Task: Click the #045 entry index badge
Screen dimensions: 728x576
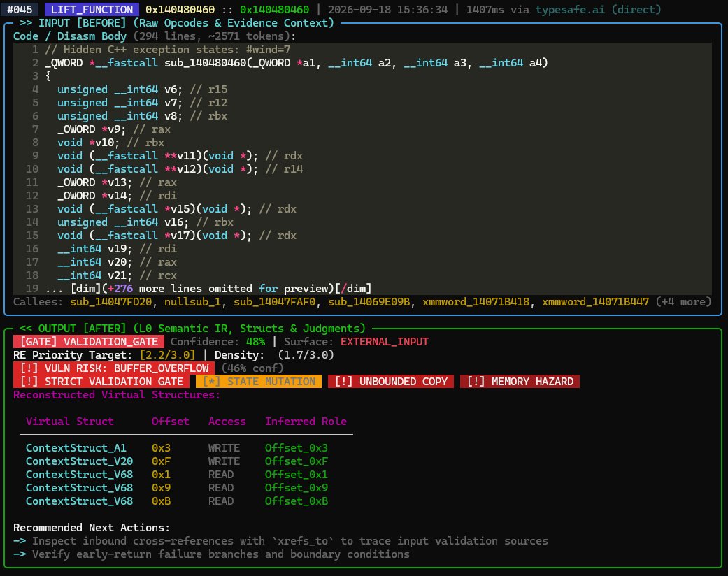Action: pos(20,9)
